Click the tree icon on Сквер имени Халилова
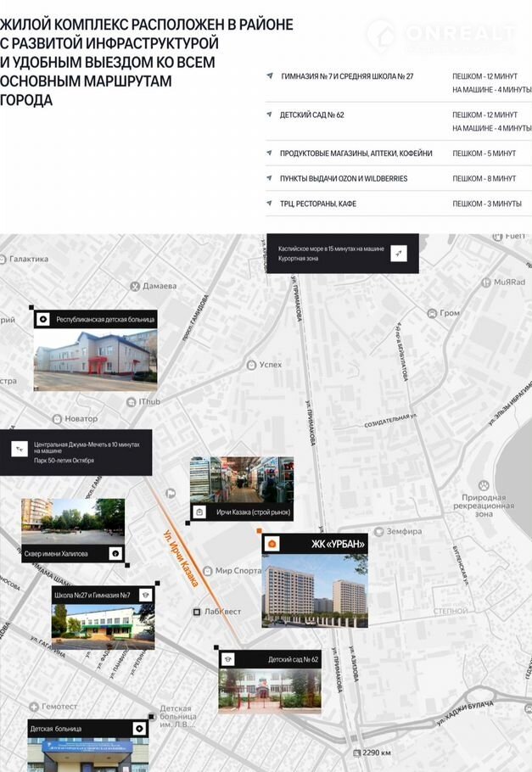 (115, 554)
